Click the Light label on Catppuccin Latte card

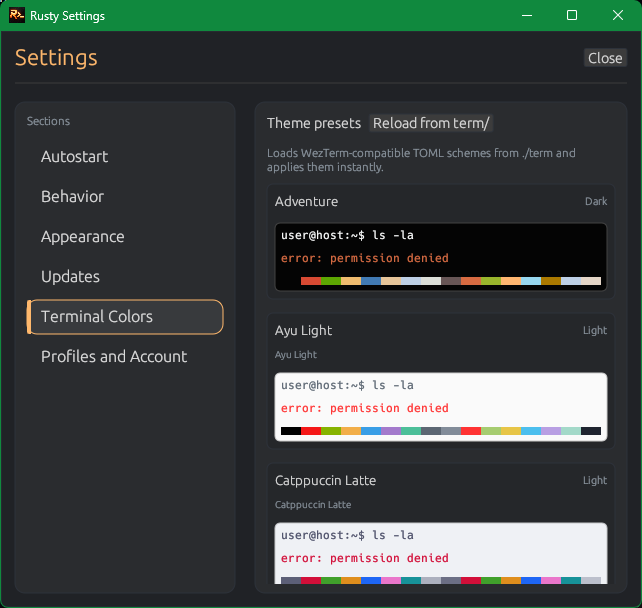point(595,480)
